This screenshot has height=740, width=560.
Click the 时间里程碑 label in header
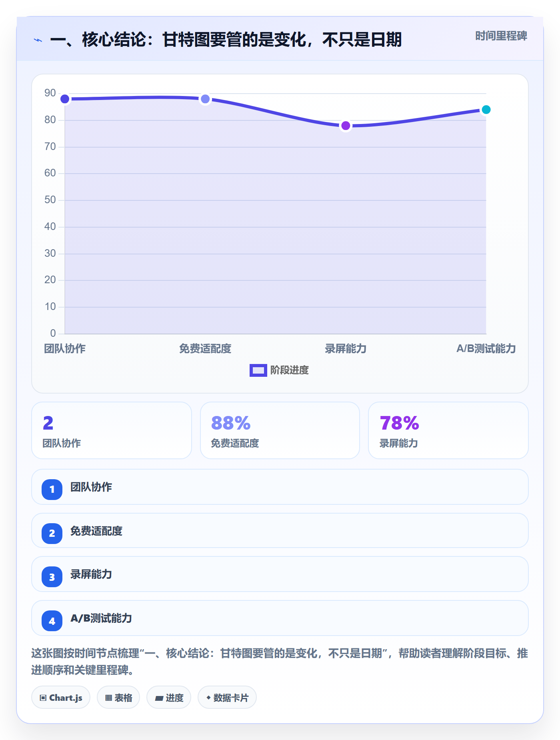501,36
